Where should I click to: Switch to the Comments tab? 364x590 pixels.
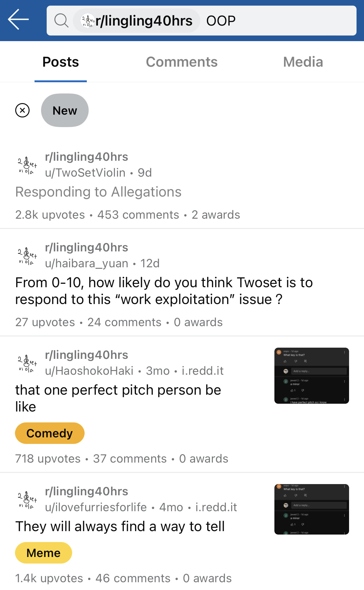(182, 62)
